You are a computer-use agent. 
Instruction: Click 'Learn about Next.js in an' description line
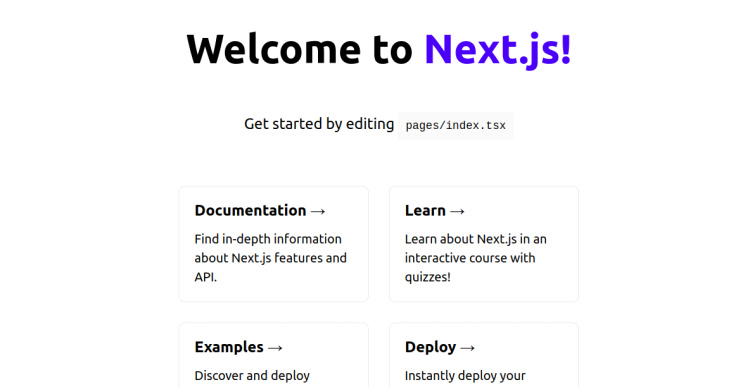(x=475, y=239)
